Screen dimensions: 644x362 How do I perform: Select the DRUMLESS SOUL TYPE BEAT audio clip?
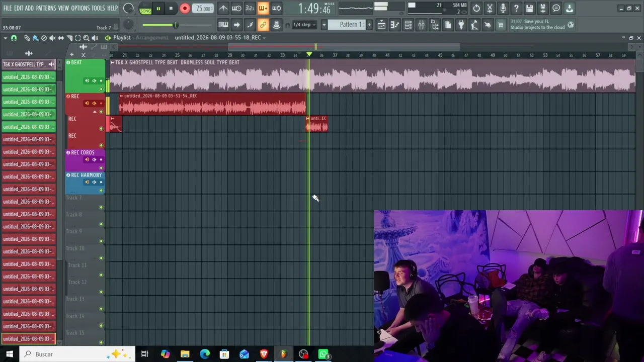[372, 75]
